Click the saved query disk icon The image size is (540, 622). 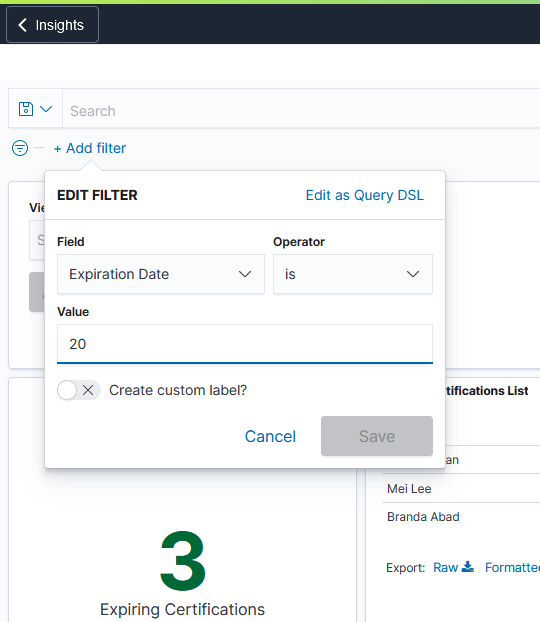(26, 109)
